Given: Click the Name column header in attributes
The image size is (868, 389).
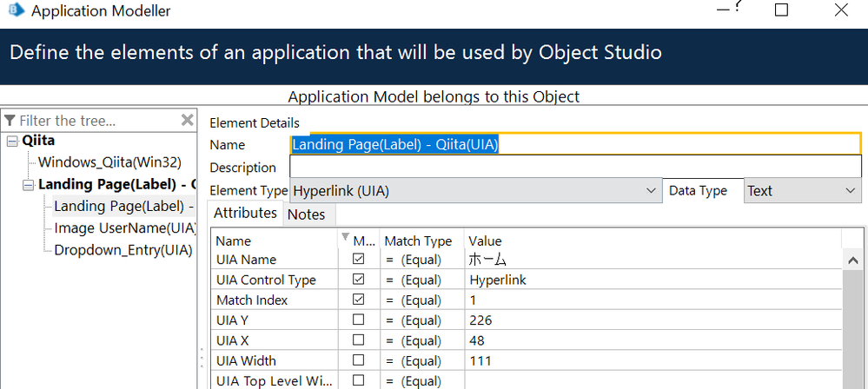Looking at the screenshot, I should tap(233, 241).
